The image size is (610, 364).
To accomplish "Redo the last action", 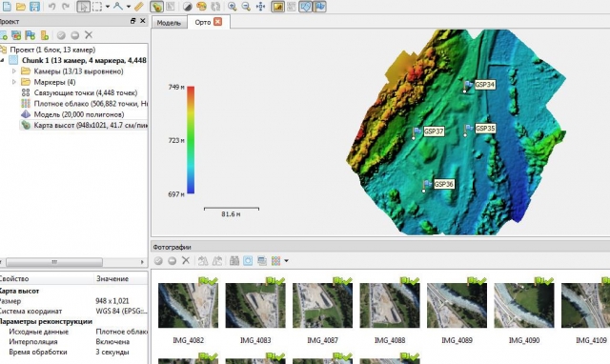I will click(66, 7).
